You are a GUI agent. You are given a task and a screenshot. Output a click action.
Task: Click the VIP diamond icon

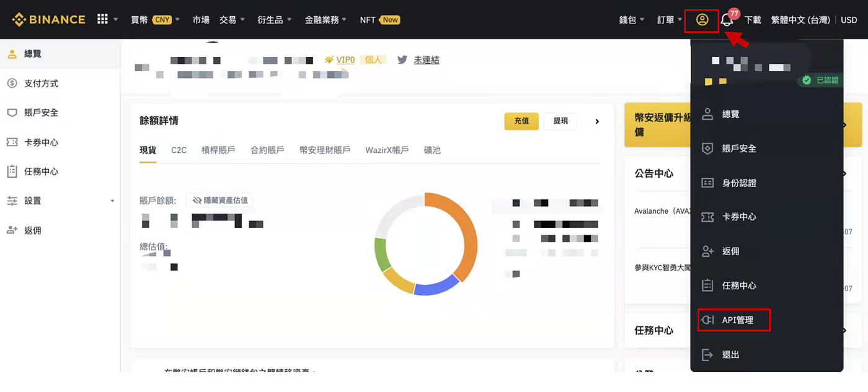(x=329, y=60)
